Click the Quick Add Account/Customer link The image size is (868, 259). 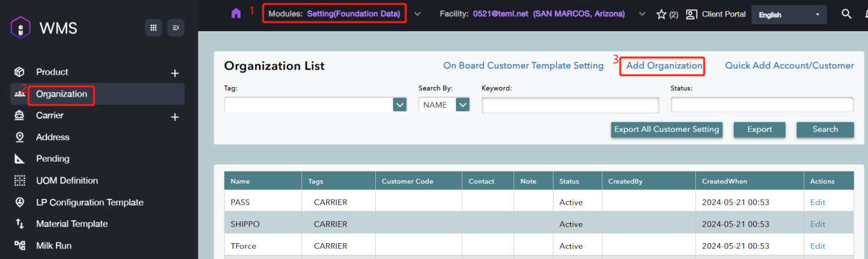click(789, 66)
